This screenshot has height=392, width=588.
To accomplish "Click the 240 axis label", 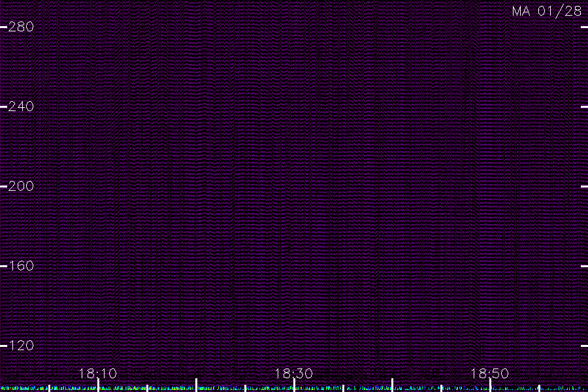I will (21, 106).
